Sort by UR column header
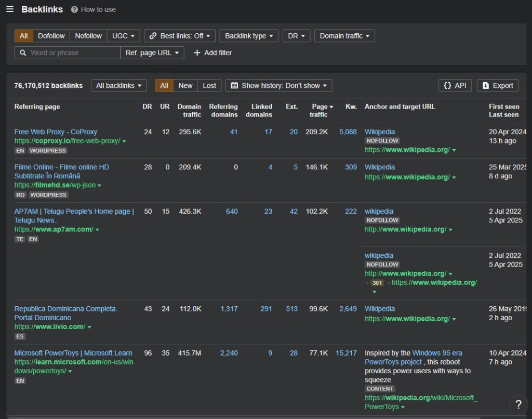 pos(165,107)
